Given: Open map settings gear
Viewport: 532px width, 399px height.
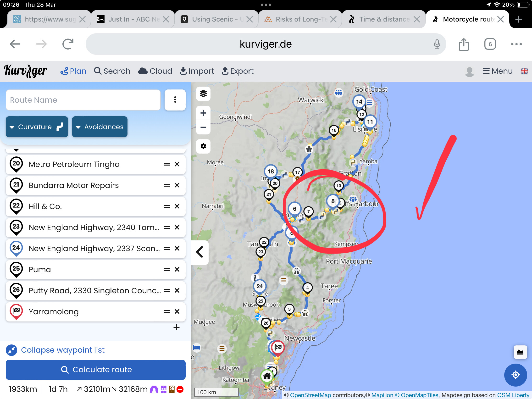Looking at the screenshot, I should click(203, 146).
